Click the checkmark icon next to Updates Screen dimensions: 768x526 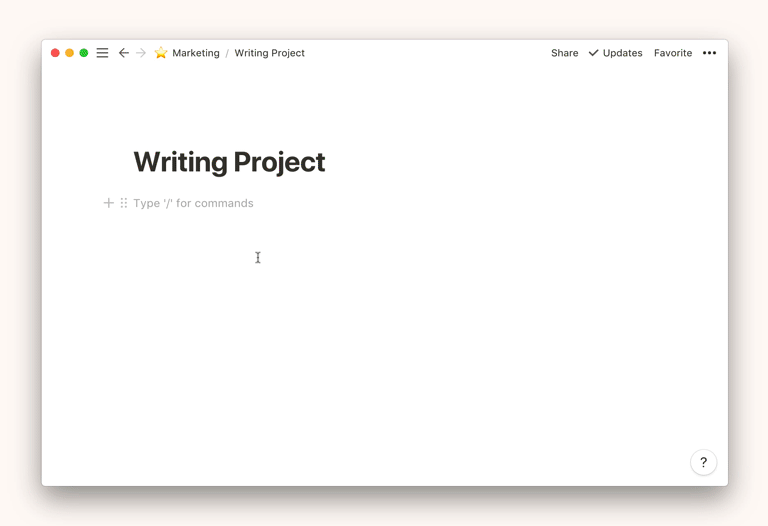click(x=593, y=53)
